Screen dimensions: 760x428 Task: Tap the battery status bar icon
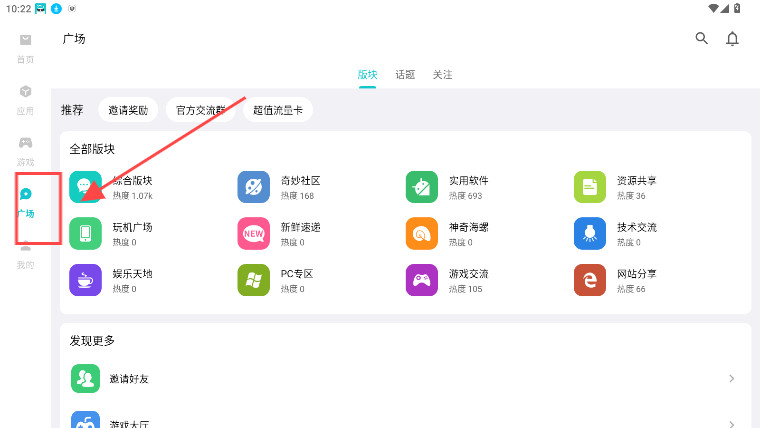pyautogui.click(x=737, y=8)
